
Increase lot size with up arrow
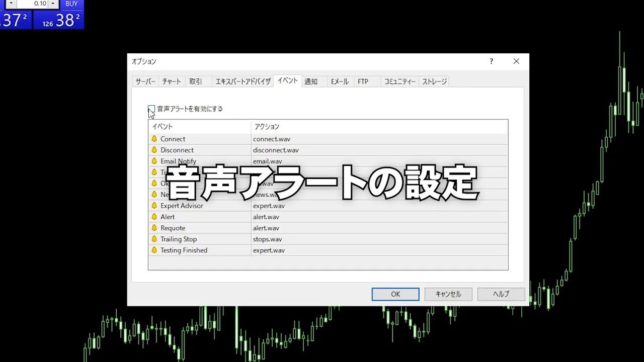click(x=53, y=4)
